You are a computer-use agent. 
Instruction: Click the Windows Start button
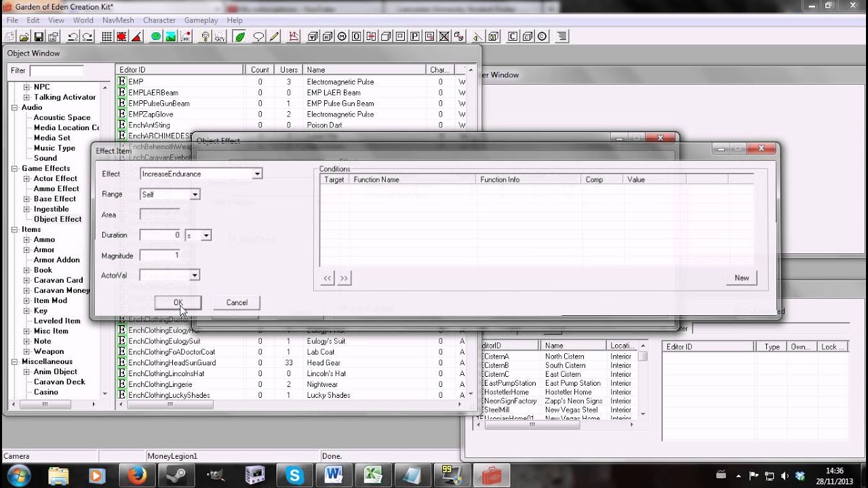tap(19, 474)
